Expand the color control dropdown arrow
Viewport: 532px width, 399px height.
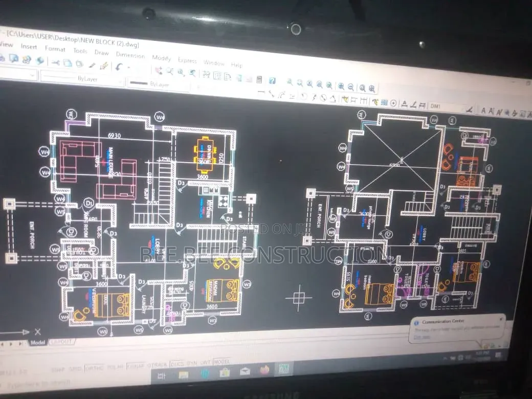point(32,75)
